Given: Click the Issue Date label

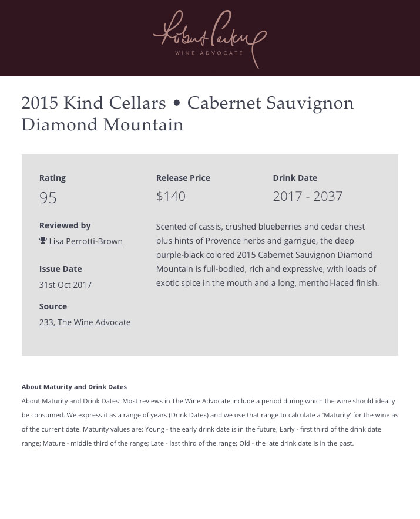Looking at the screenshot, I should point(61,269).
